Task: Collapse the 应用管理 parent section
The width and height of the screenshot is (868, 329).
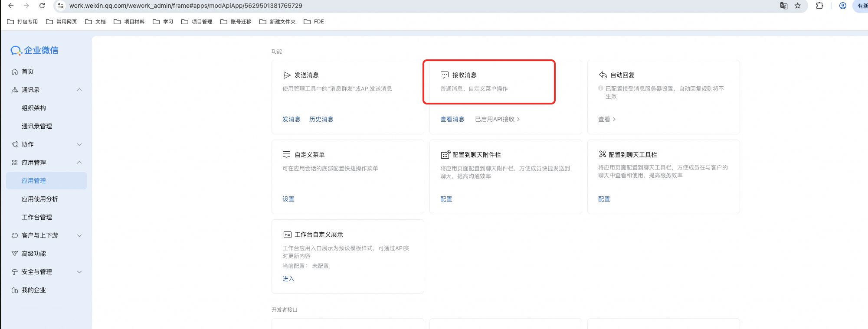Action: point(79,163)
